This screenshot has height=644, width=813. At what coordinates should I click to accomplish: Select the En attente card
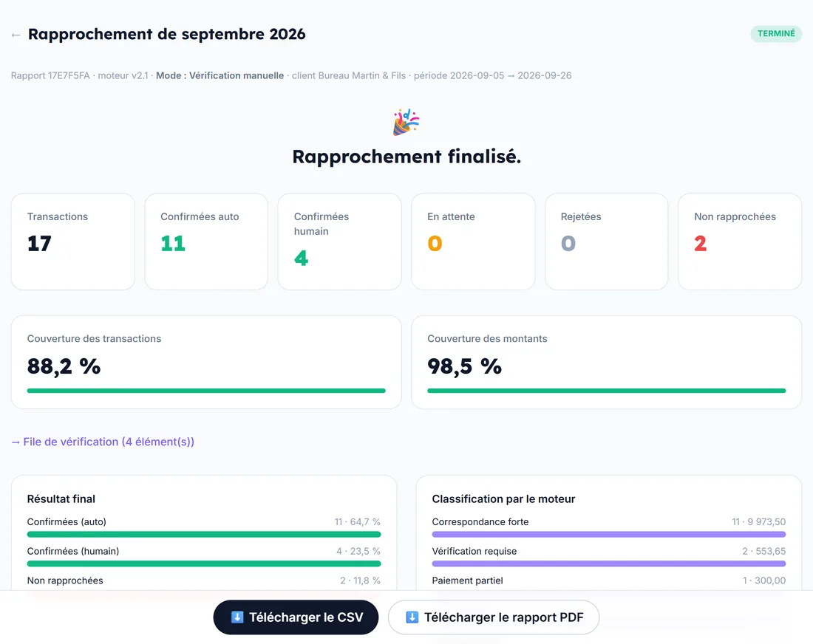(x=473, y=241)
